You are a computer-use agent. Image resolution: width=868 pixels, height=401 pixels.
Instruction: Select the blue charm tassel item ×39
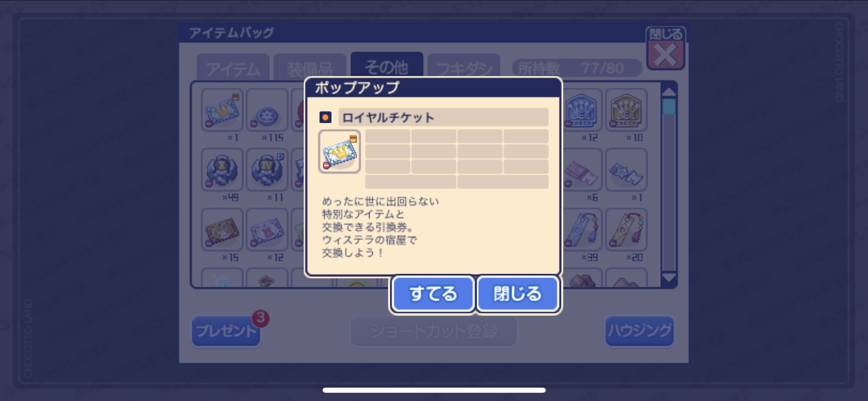[581, 230]
